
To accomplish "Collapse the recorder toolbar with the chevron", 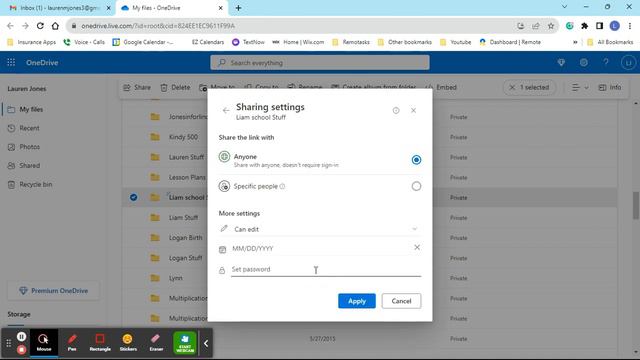I will coord(206,344).
